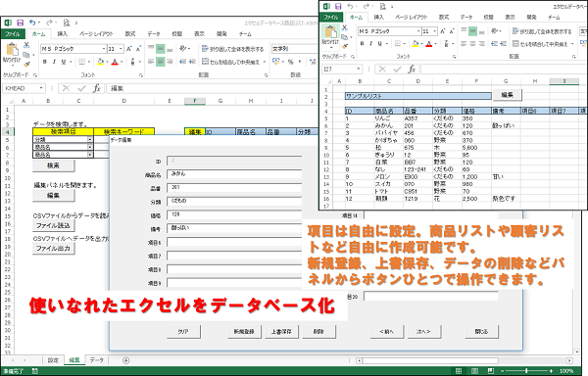Click ファイル読込 button
588x376 pixels.
[53, 225]
